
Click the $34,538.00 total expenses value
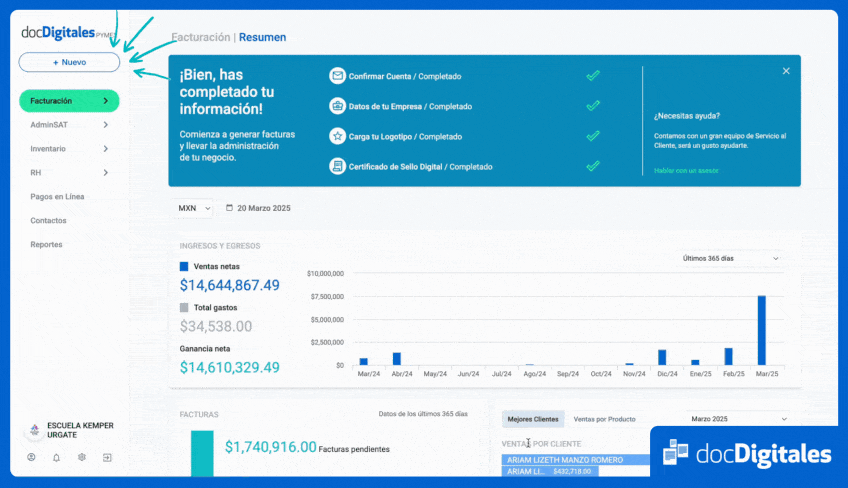pyautogui.click(x=216, y=326)
